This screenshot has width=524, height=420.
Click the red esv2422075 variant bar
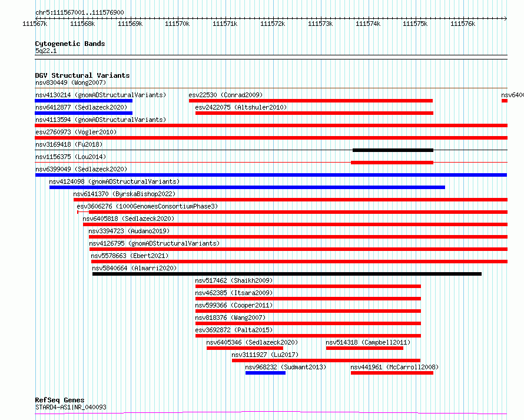(x=314, y=113)
